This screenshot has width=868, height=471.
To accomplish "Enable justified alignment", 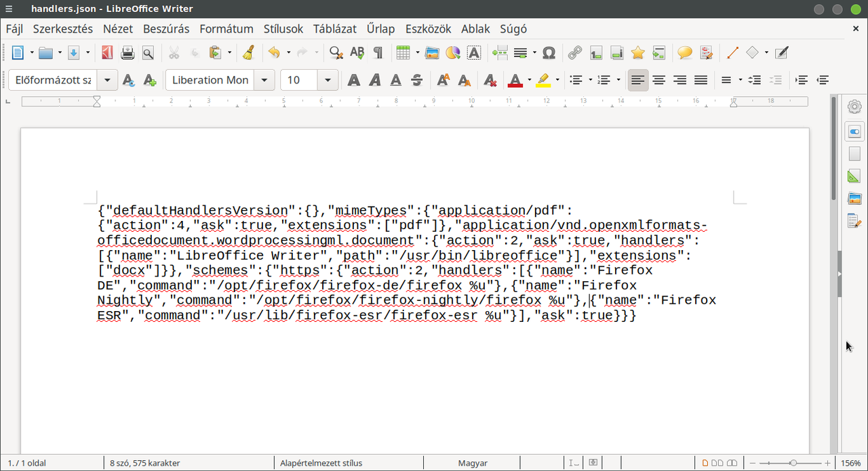I will [701, 80].
